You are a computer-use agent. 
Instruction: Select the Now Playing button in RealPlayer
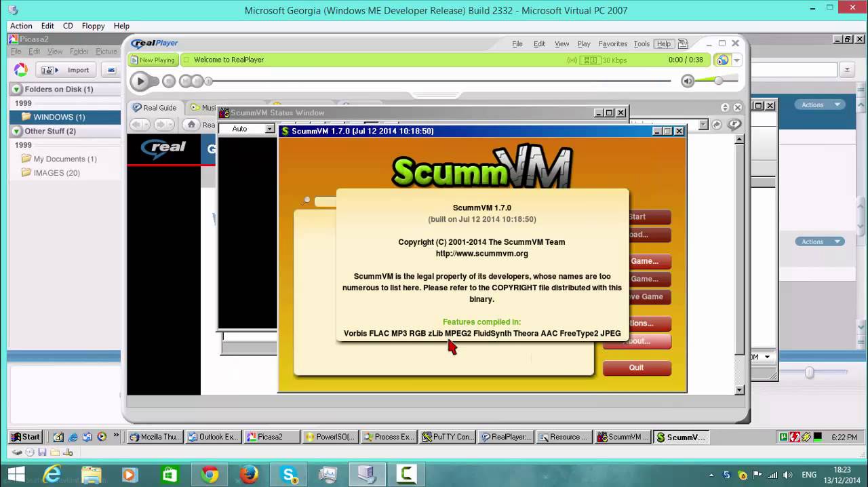point(153,60)
